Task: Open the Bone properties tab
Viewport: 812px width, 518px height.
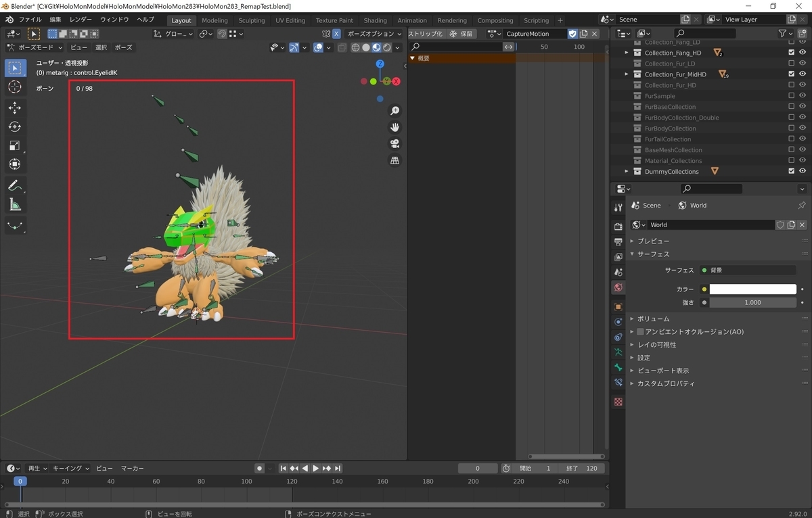Action: tap(618, 367)
